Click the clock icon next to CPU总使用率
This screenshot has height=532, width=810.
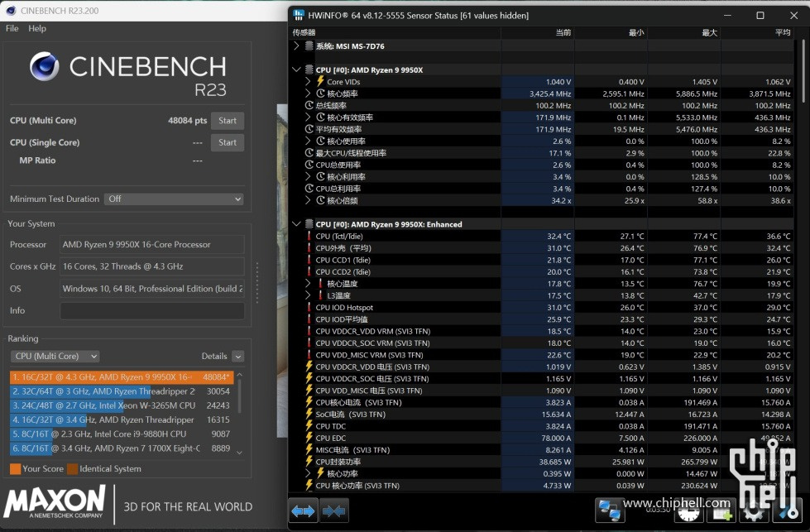click(x=309, y=165)
